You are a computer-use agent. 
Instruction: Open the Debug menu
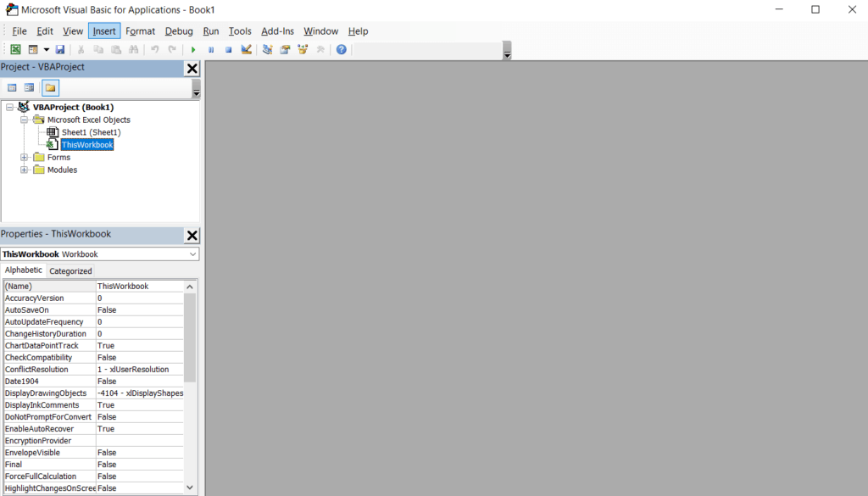(179, 31)
